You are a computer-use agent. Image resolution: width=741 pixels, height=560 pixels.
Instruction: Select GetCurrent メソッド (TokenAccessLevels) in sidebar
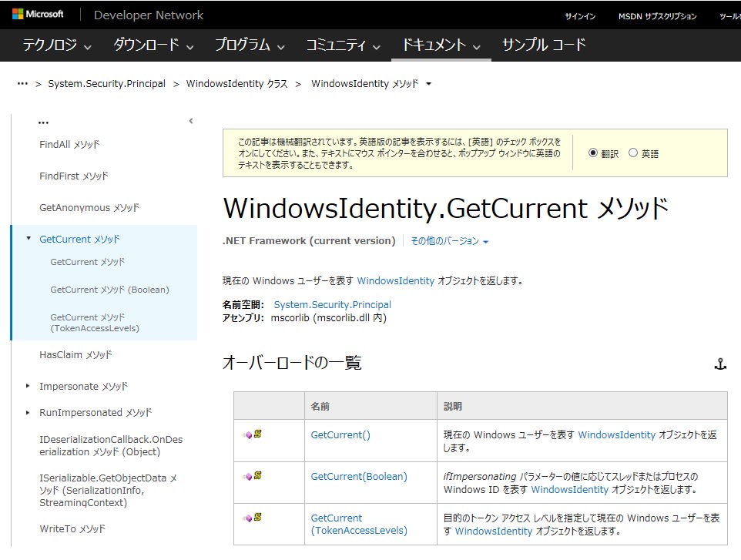95,323
